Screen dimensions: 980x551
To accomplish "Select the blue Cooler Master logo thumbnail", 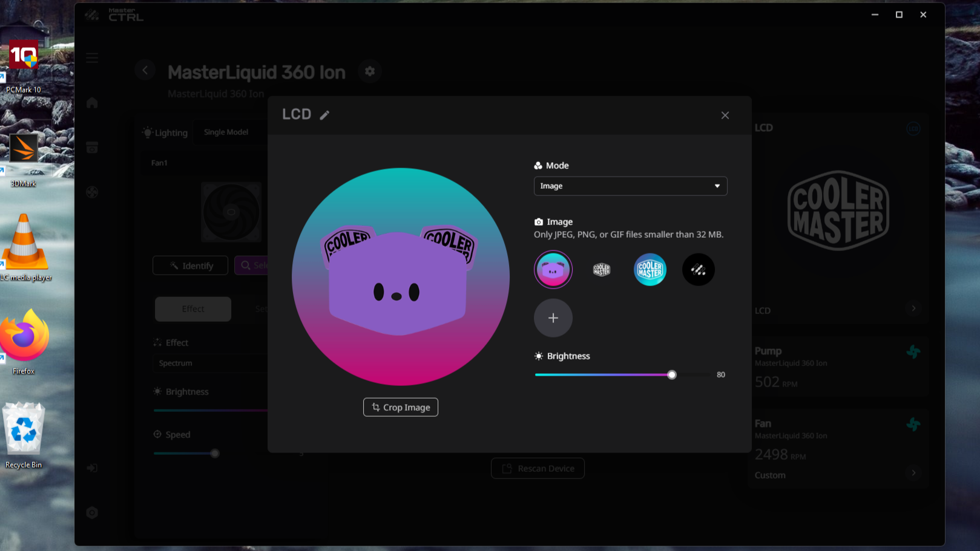I will pos(650,270).
